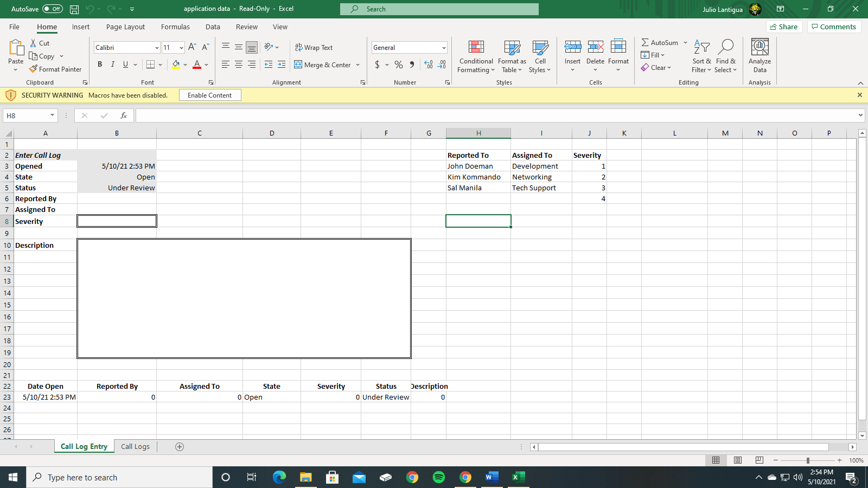The height and width of the screenshot is (488, 868).
Task: Toggle Merge & Center
Action: click(324, 65)
